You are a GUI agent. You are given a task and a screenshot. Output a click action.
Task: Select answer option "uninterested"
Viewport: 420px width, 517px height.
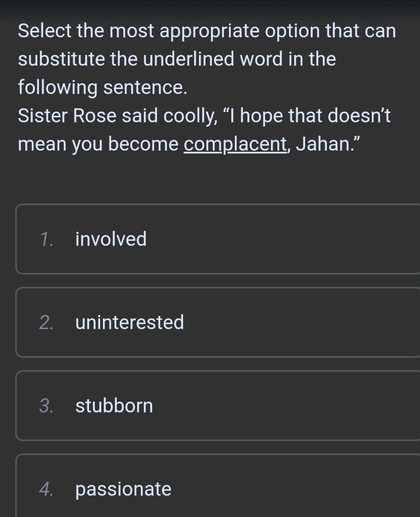[129, 322]
